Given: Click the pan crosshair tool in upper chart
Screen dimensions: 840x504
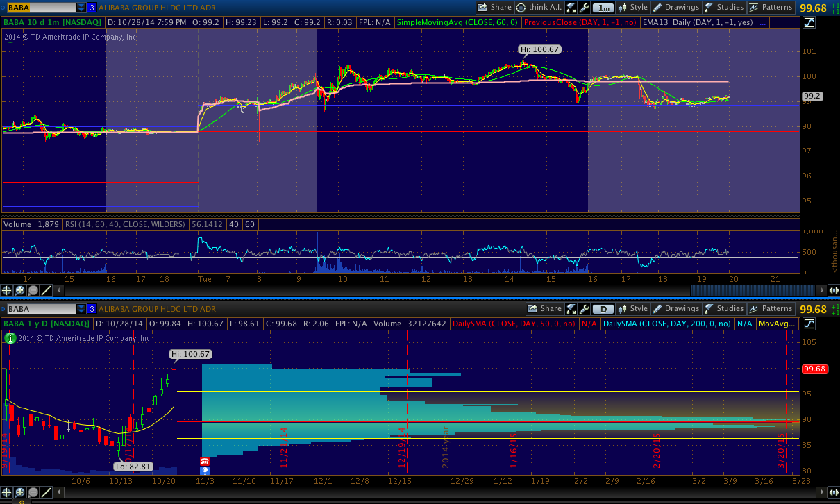Looking at the screenshot, I should (6, 290).
